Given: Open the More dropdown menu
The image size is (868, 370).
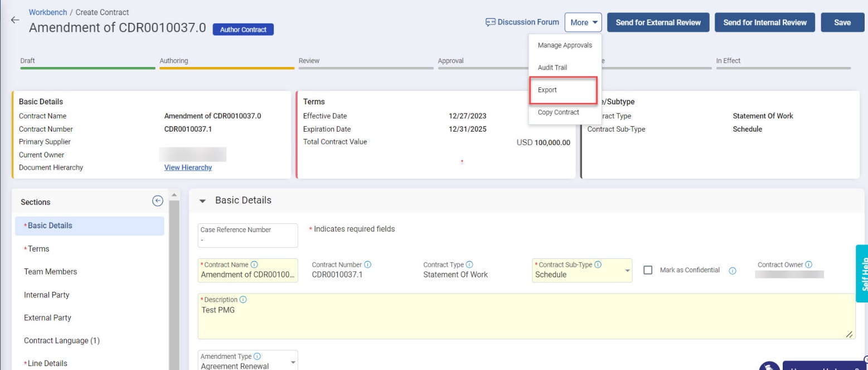Looking at the screenshot, I should coord(584,22).
